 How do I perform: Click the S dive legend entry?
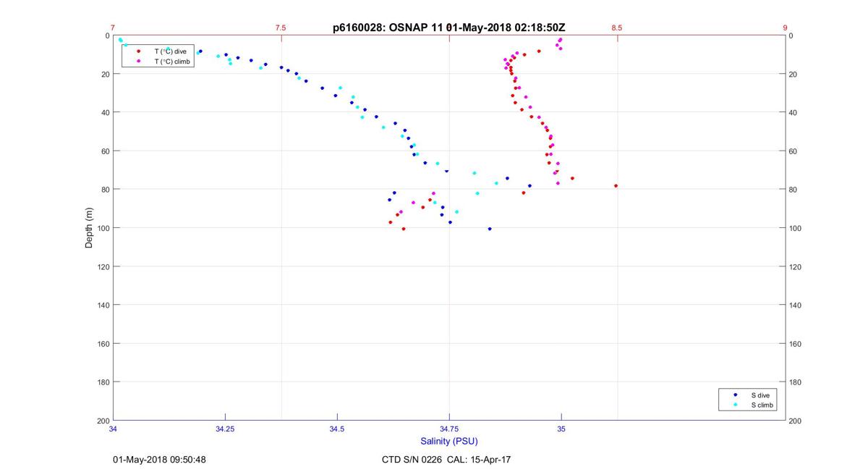click(x=759, y=395)
